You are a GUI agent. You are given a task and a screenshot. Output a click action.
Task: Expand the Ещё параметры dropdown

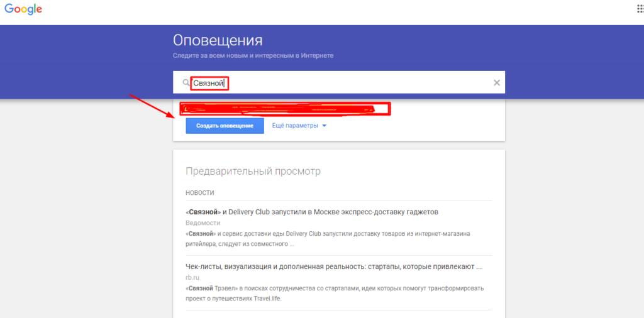click(x=299, y=126)
